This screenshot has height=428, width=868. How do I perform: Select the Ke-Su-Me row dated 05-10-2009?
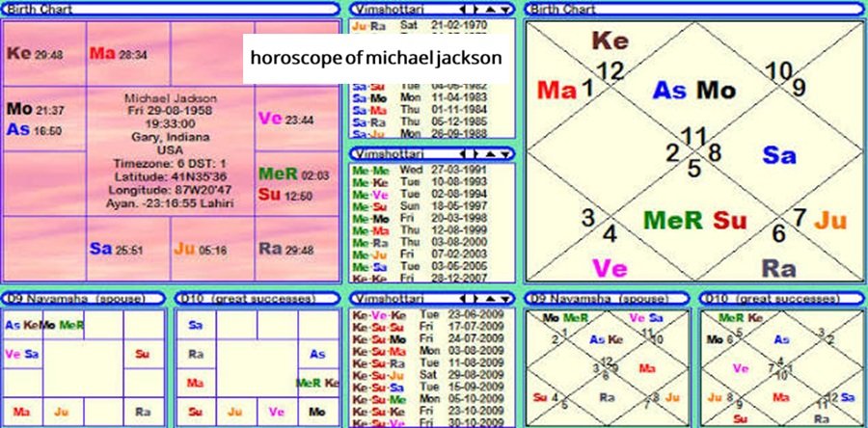click(428, 399)
